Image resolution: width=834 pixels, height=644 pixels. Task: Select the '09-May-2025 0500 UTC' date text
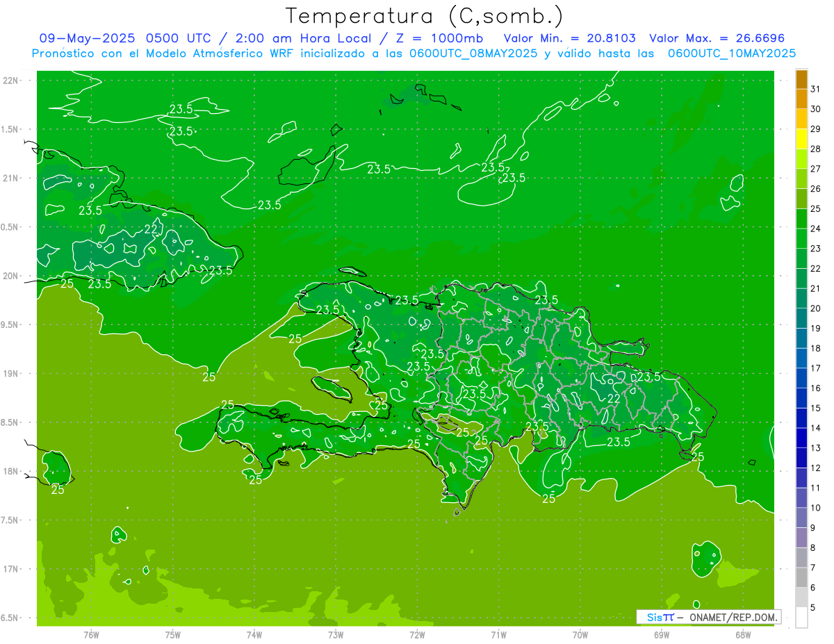tap(124, 38)
